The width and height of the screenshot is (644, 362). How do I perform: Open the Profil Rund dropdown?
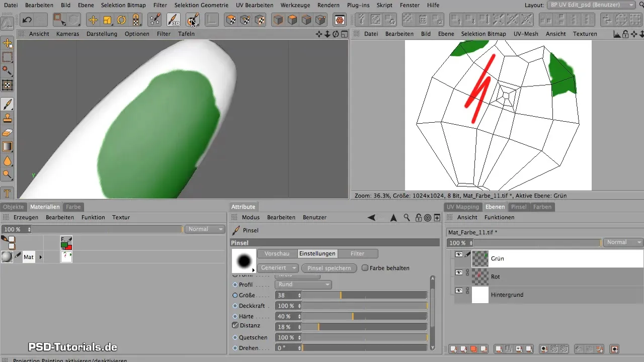click(303, 285)
